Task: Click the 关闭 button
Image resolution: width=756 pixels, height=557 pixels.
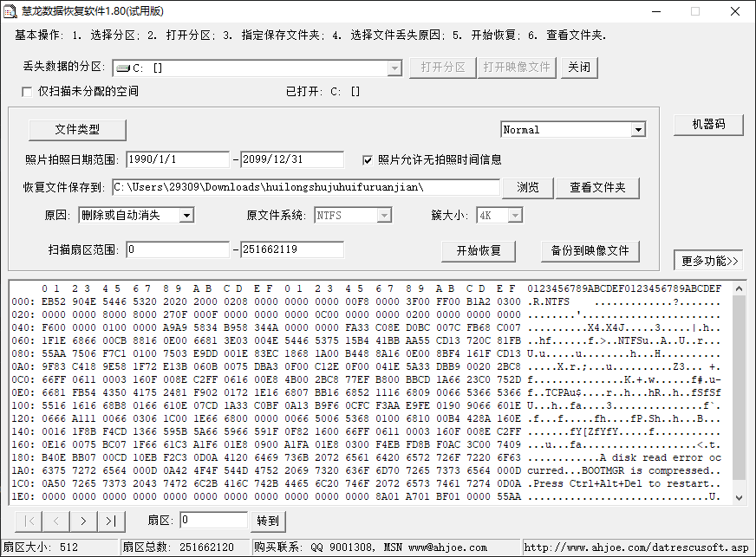Action: click(579, 68)
